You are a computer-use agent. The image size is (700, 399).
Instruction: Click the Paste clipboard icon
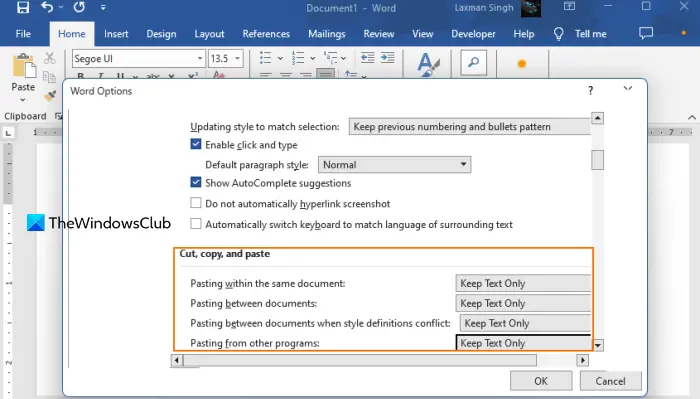click(24, 66)
